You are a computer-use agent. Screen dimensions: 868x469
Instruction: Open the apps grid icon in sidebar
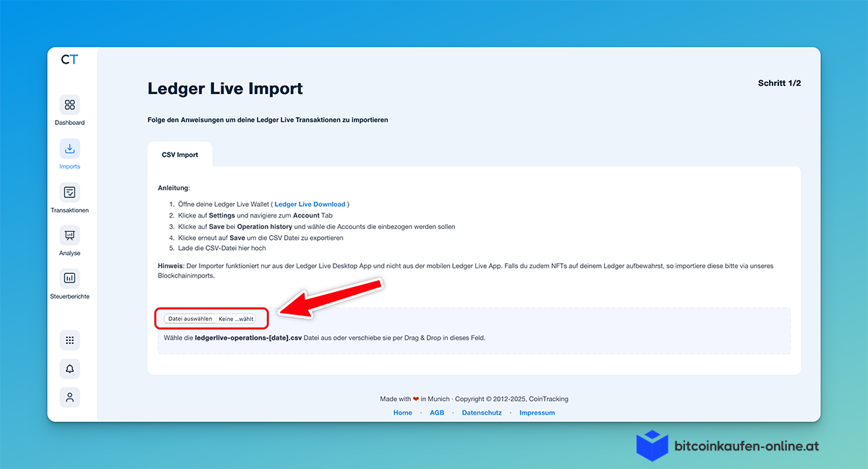click(69, 340)
